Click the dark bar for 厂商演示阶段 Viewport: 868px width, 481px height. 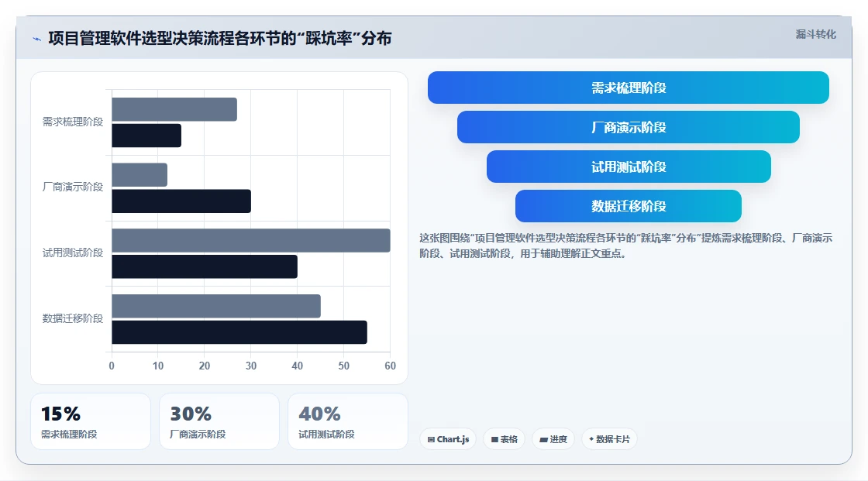pos(181,201)
